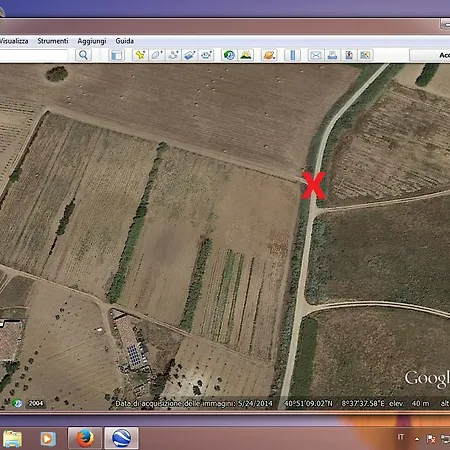Open Firefox from the taskbar
The image size is (450, 450).
85,438
